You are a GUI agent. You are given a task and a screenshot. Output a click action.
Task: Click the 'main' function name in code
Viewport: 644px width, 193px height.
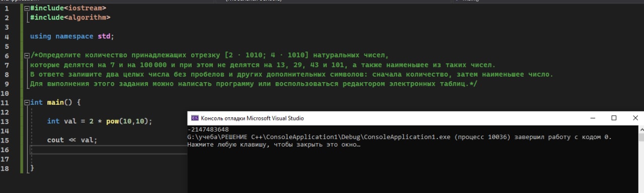[x=55, y=103]
